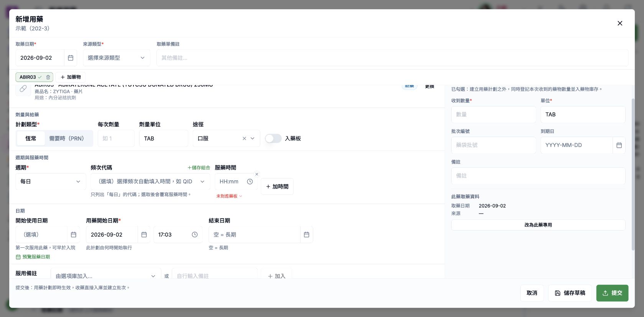Click the 單位 TAB field in receive panel

click(583, 114)
